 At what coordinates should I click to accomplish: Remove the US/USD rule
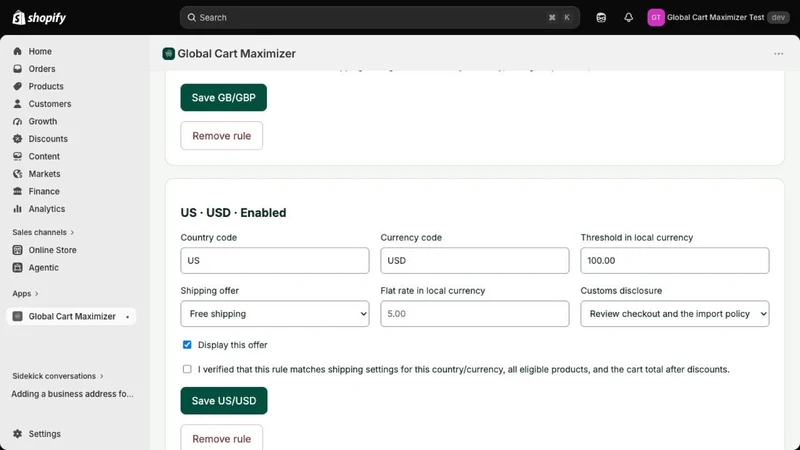pyautogui.click(x=221, y=438)
